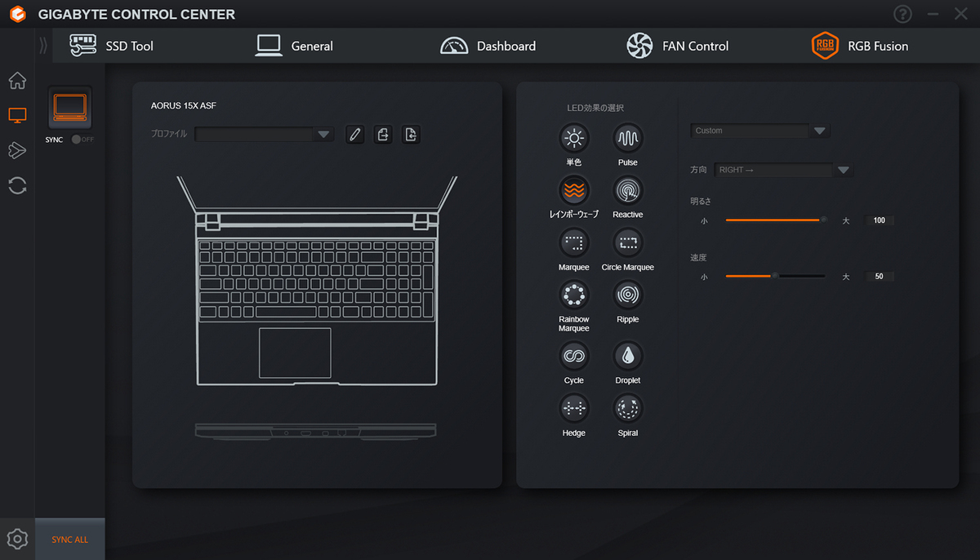Pick the Ripple LED effect
980x560 pixels.
628,295
